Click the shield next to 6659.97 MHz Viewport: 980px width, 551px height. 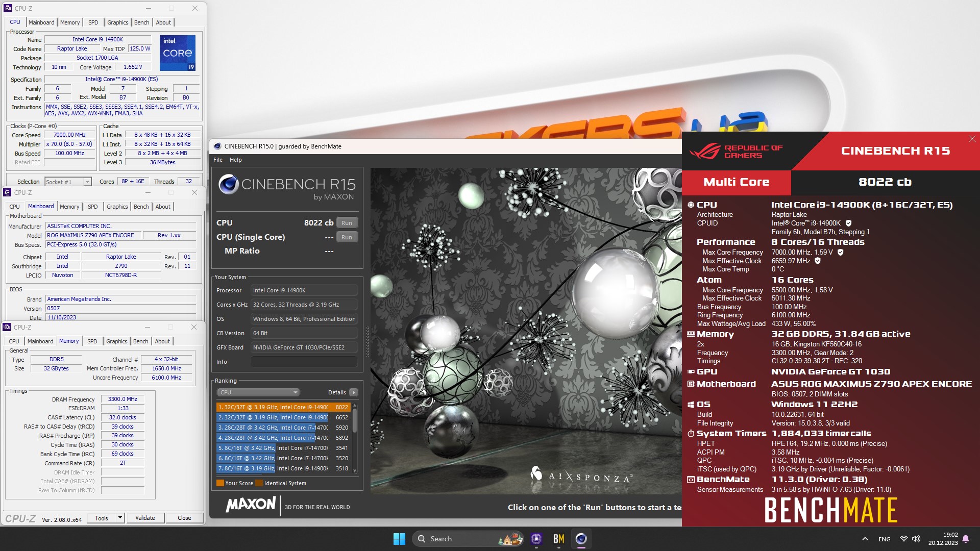(817, 261)
